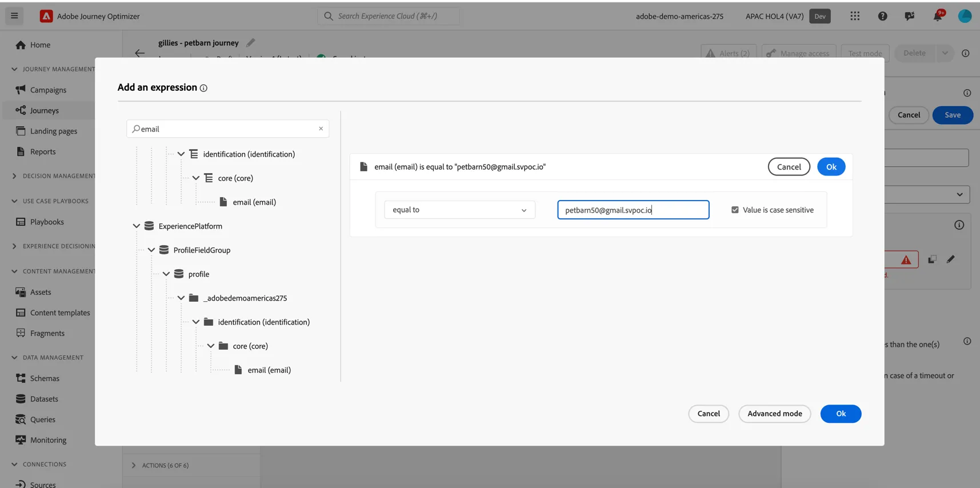The image size is (980, 488).
Task: Click the email field search box
Action: point(227,129)
